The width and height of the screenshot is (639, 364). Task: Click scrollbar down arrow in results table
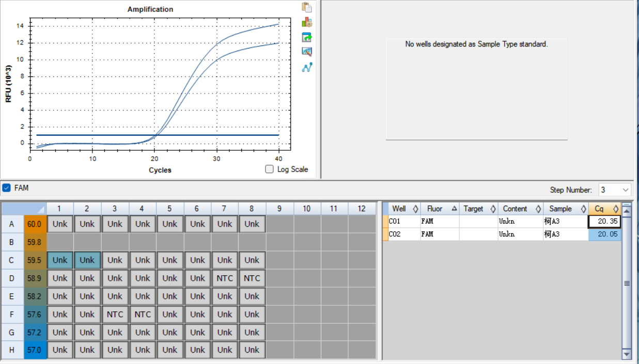click(x=627, y=354)
